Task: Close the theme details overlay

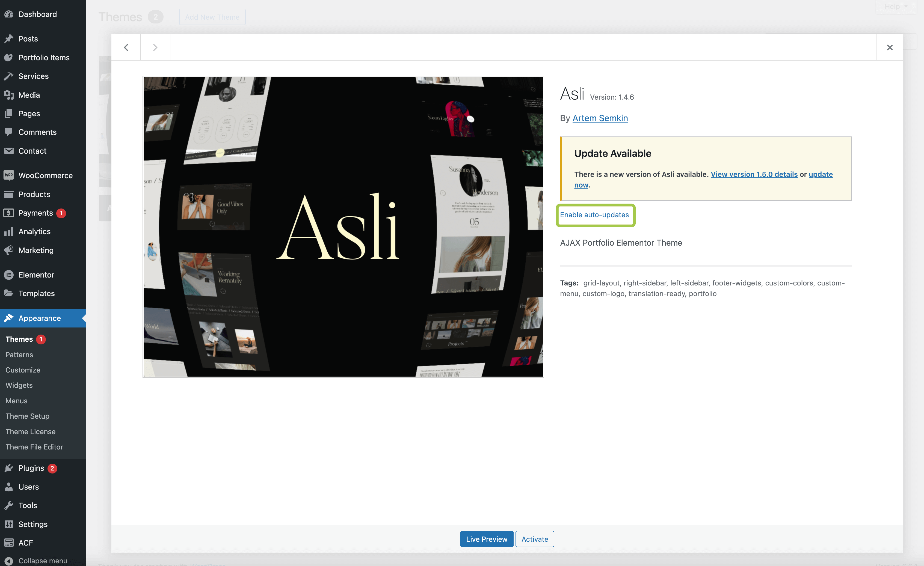Action: pos(890,47)
